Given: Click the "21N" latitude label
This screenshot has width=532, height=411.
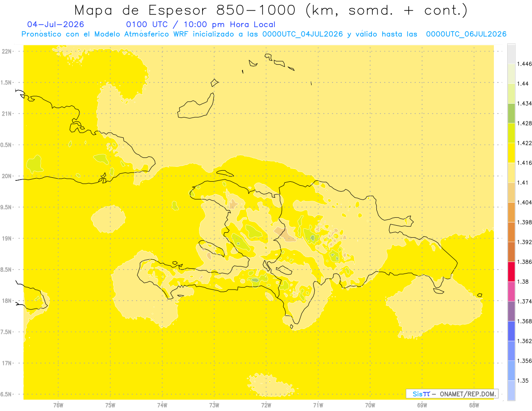Looking at the screenshot, I should [7, 114].
